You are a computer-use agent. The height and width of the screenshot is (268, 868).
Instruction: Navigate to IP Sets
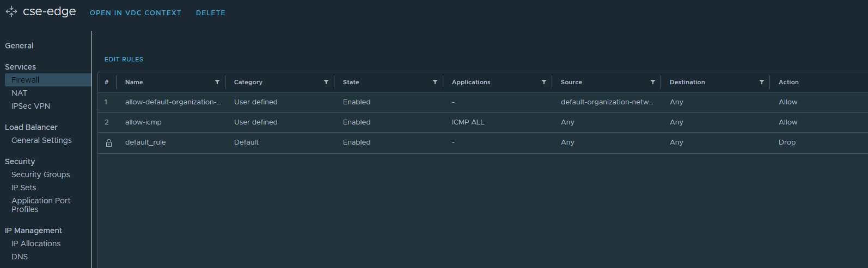[x=23, y=188]
